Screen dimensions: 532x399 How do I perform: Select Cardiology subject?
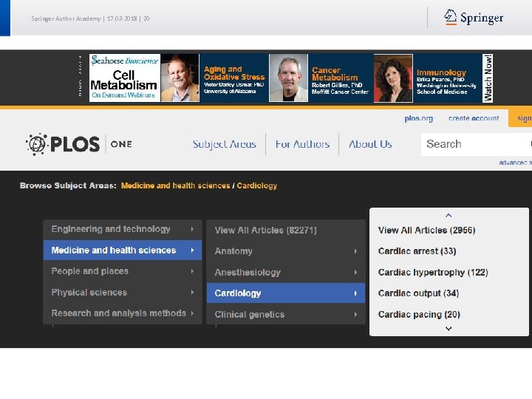coord(286,293)
